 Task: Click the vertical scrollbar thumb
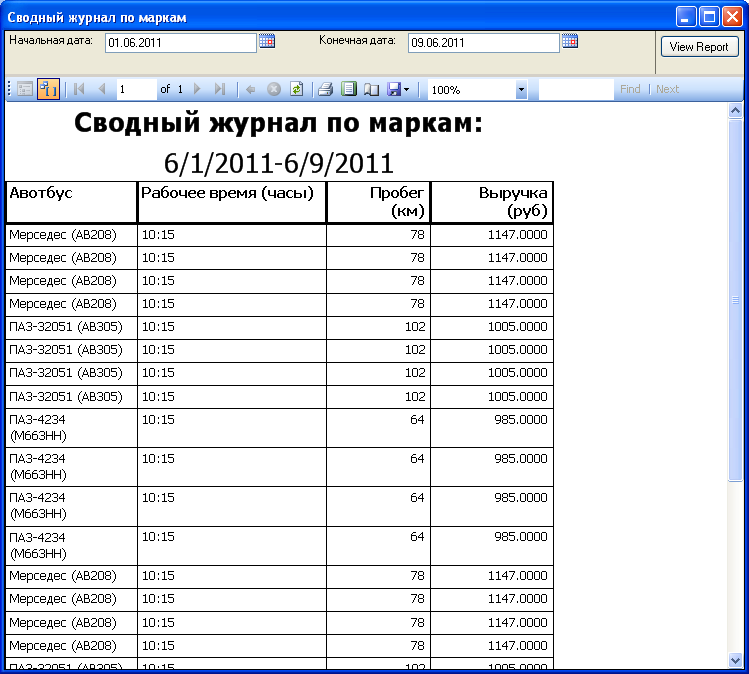pos(735,300)
